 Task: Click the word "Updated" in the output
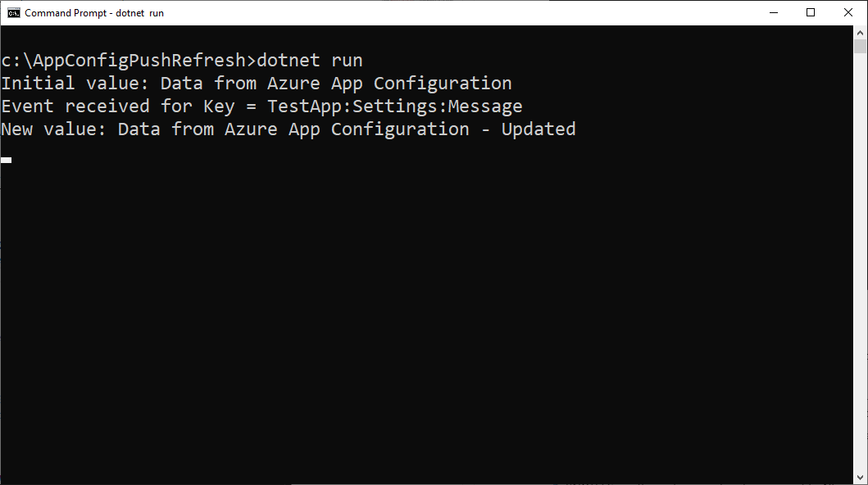pos(539,129)
